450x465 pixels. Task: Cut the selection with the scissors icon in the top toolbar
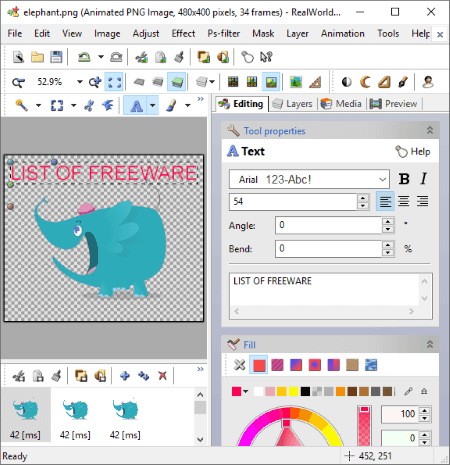(x=142, y=57)
